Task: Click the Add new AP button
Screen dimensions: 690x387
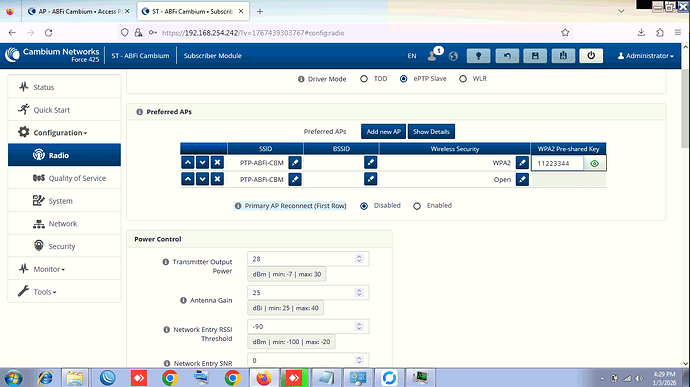Action: point(383,132)
